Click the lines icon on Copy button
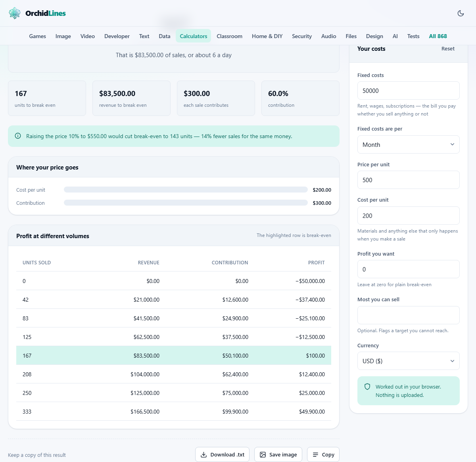Viewport: 476px width, 462px height. click(315, 455)
